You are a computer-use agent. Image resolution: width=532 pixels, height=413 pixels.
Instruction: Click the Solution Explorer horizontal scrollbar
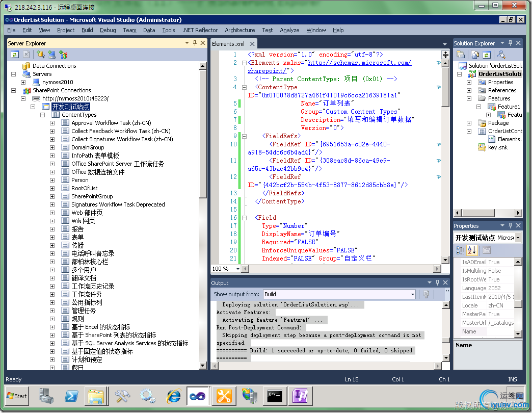pyautogui.click(x=478, y=213)
